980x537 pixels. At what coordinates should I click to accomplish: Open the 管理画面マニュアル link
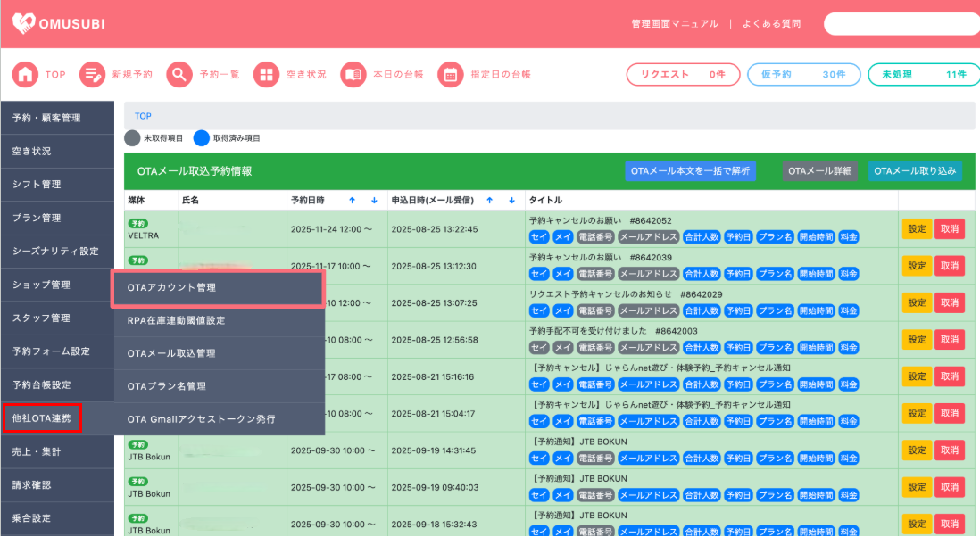675,24
